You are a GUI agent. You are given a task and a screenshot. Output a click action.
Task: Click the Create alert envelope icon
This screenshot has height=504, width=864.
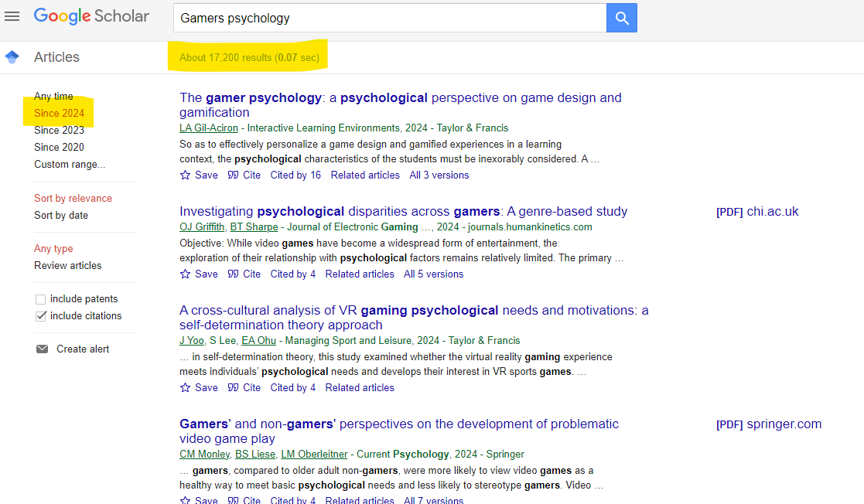[42, 349]
